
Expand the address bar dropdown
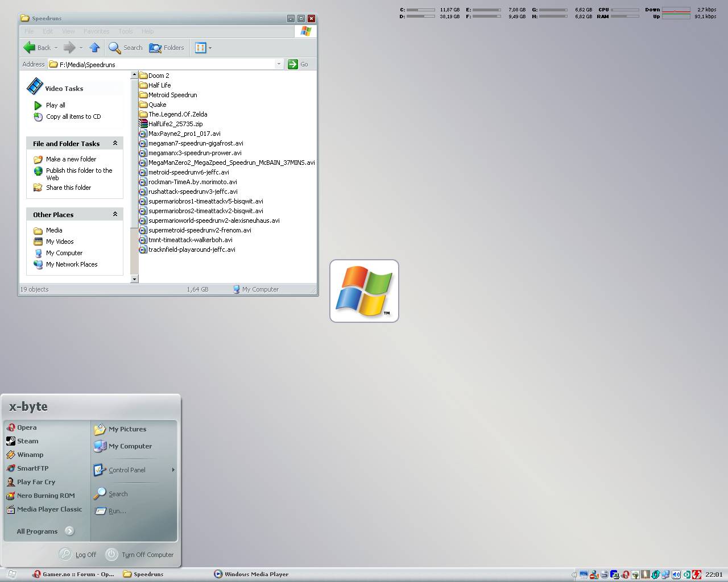click(279, 64)
